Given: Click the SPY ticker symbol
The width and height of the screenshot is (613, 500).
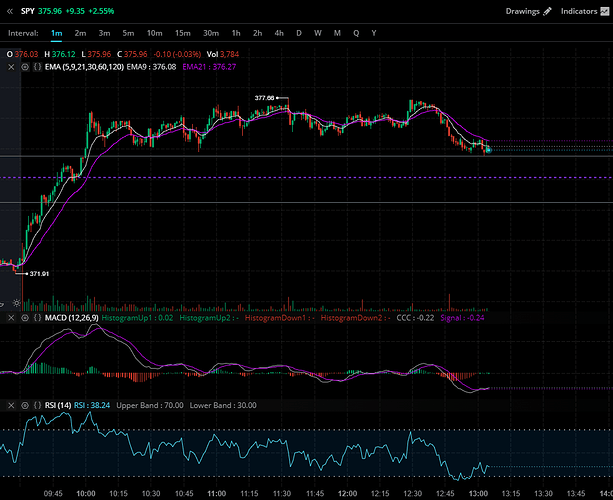Looking at the screenshot, I should point(28,11).
